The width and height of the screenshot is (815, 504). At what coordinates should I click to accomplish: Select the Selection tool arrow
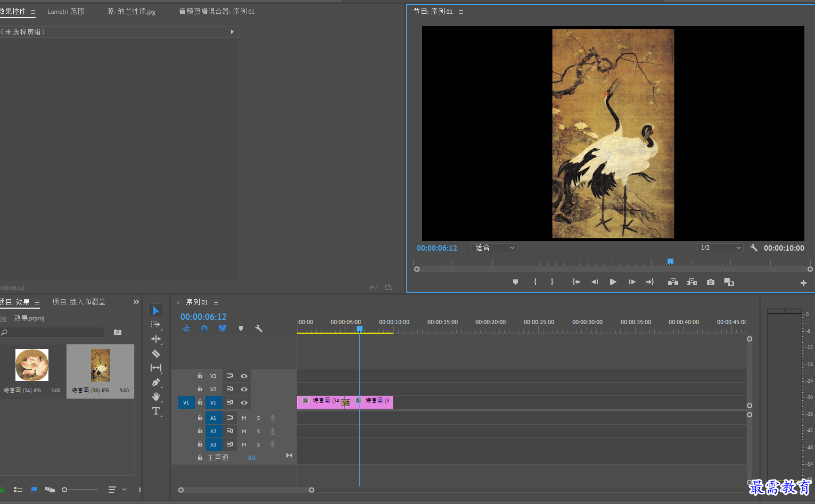point(156,310)
